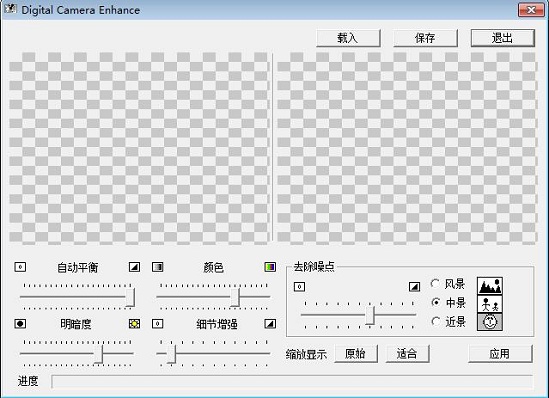Click the 原始 (Original) zoom button
Screen dimensions: 549x398
pos(356,354)
